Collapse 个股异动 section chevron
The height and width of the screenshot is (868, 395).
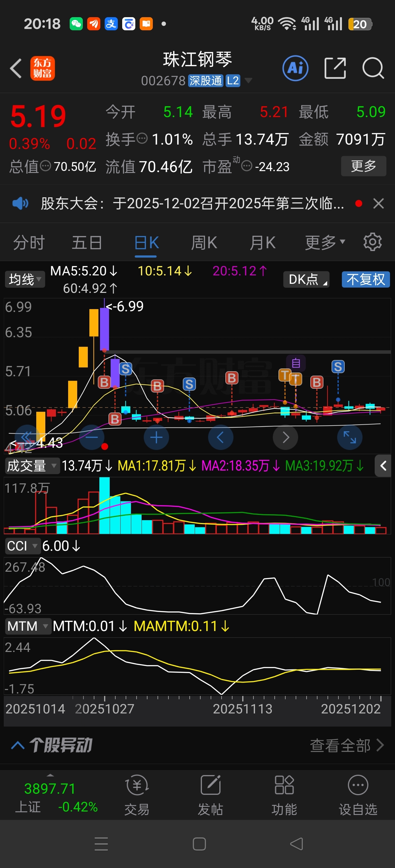(x=18, y=745)
